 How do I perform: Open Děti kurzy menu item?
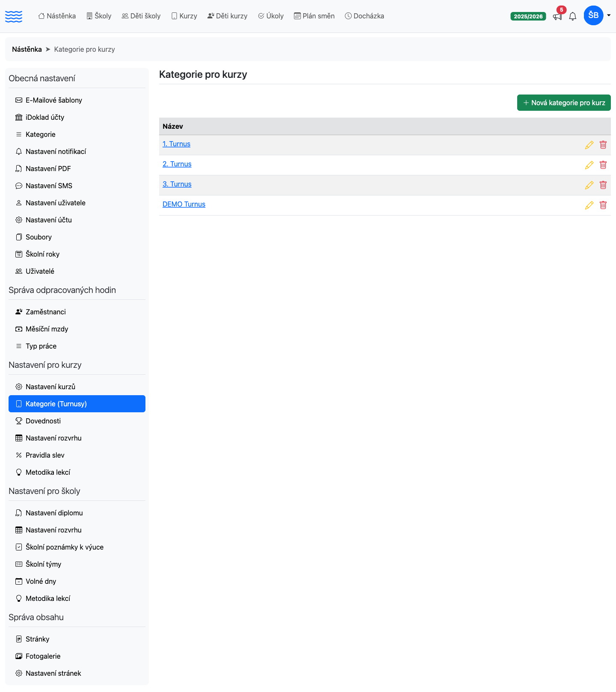(x=228, y=16)
